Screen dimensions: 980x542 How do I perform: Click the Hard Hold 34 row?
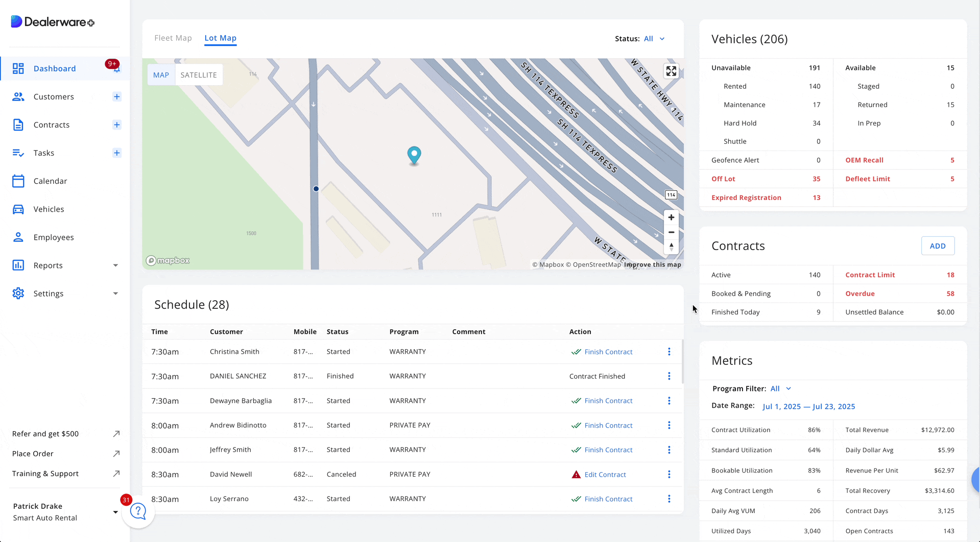click(x=772, y=123)
